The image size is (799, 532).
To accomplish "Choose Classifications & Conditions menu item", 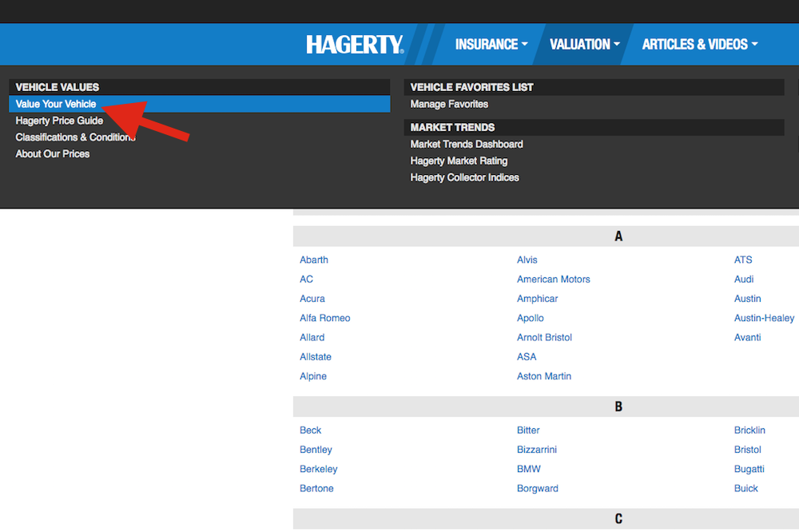I will pyautogui.click(x=75, y=137).
